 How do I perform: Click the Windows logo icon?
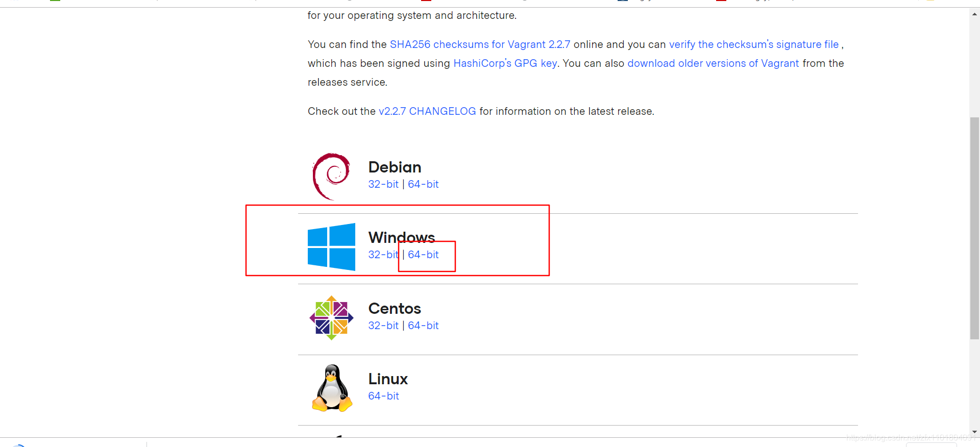tap(331, 246)
